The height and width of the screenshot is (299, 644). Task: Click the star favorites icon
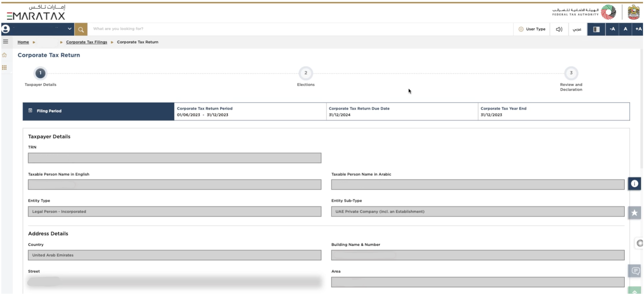[x=634, y=213]
